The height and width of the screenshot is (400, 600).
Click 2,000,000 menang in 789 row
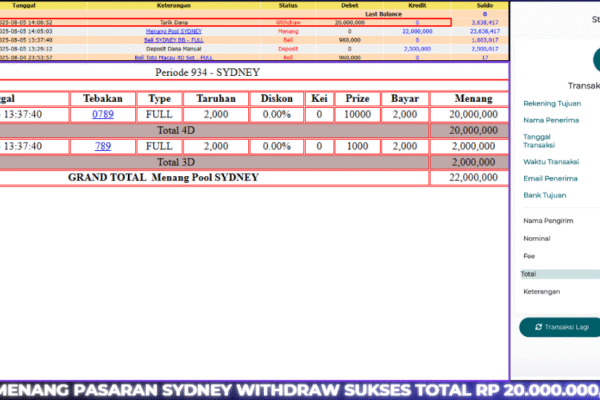[x=474, y=146]
